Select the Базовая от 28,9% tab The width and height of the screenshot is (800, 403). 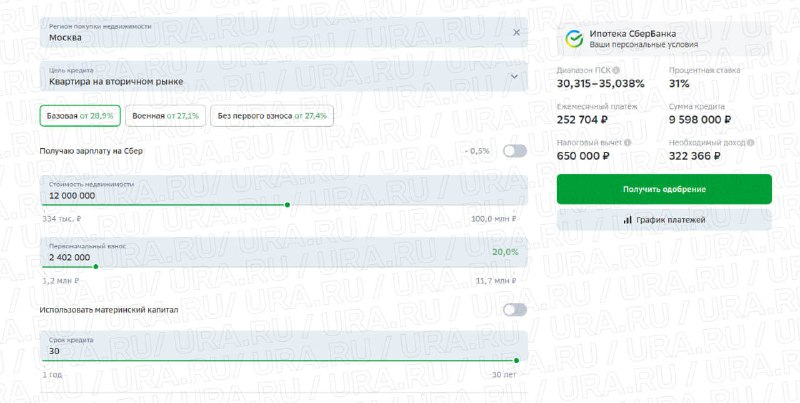pyautogui.click(x=80, y=116)
